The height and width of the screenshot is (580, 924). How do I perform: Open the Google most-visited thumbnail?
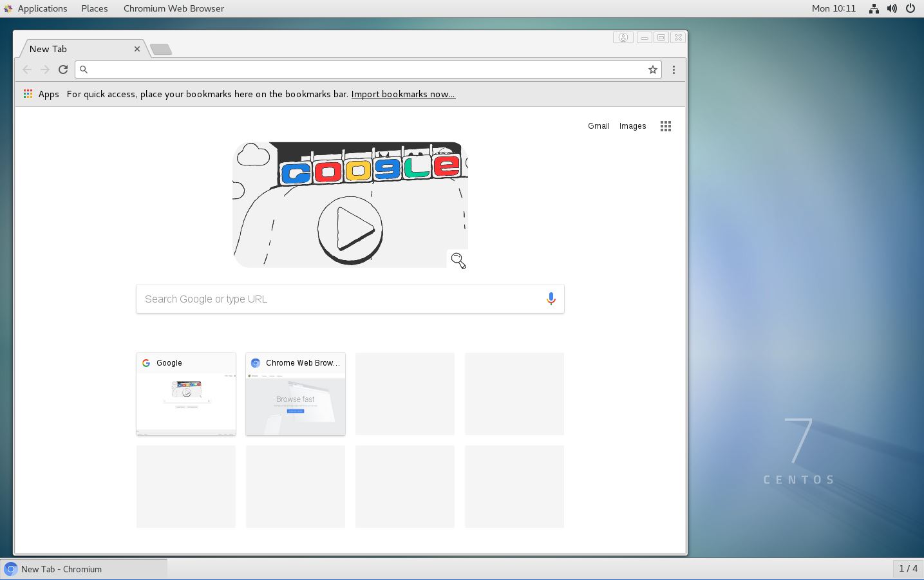click(x=186, y=394)
